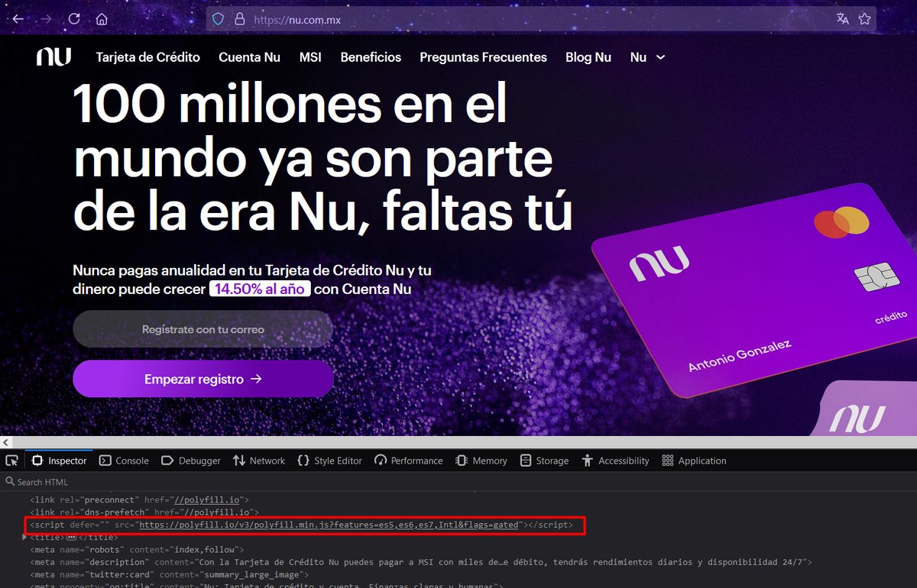Switch to the Accessibility tab

[x=615, y=460]
